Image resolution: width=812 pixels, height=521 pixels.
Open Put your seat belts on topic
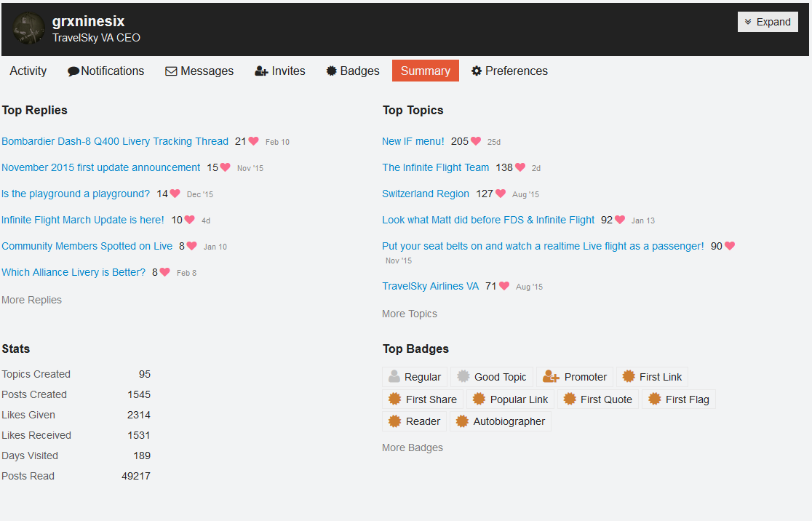click(x=543, y=246)
